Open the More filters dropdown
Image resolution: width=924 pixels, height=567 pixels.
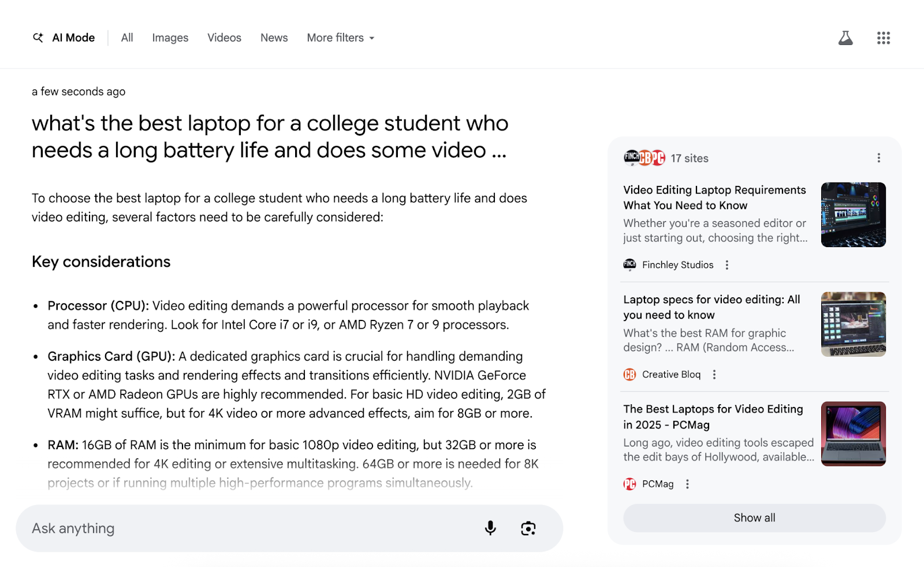(x=340, y=38)
